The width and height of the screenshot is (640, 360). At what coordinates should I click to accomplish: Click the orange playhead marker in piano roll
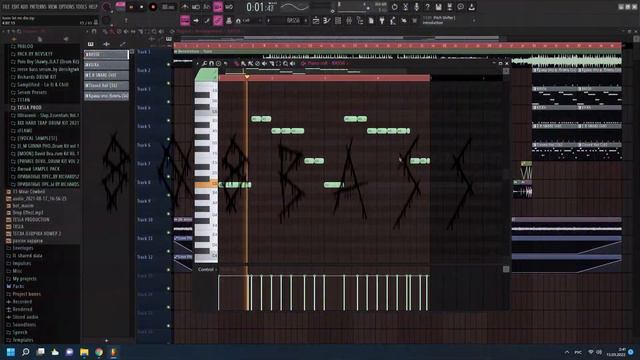[247, 77]
